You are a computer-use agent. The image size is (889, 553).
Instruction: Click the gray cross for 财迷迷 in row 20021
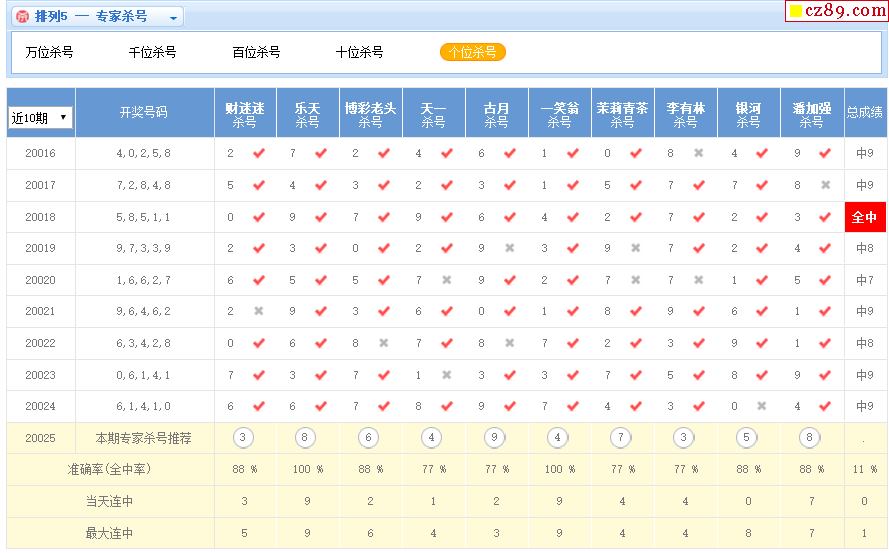259,311
